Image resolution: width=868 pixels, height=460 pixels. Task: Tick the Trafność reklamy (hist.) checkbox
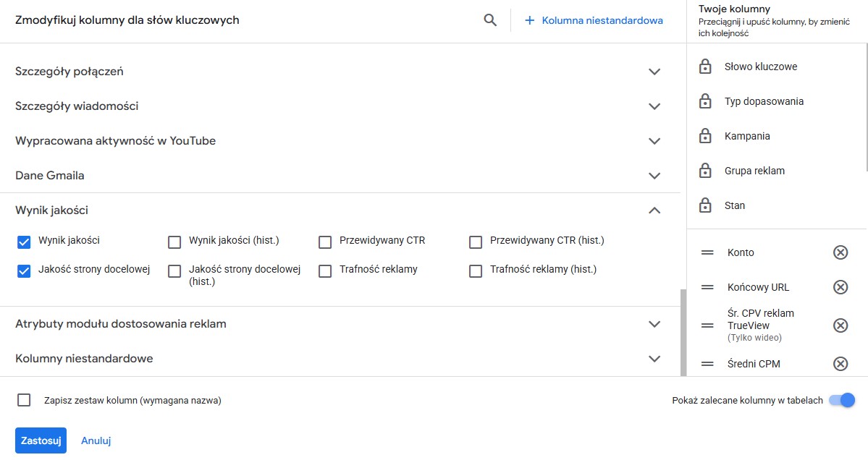click(x=476, y=271)
